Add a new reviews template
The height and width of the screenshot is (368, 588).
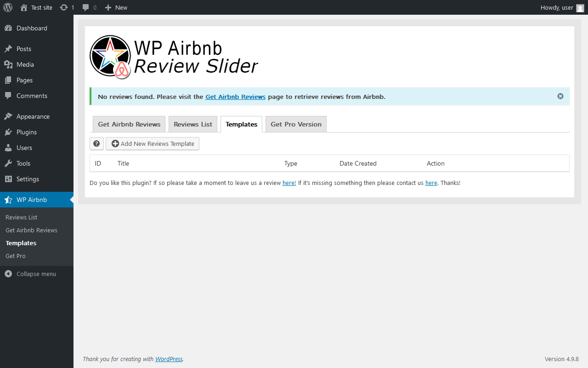(153, 144)
